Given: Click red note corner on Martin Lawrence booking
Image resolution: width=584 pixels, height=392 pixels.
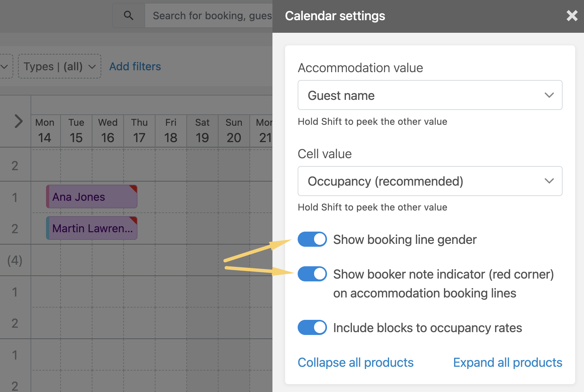Looking at the screenshot, I should coord(134,220).
